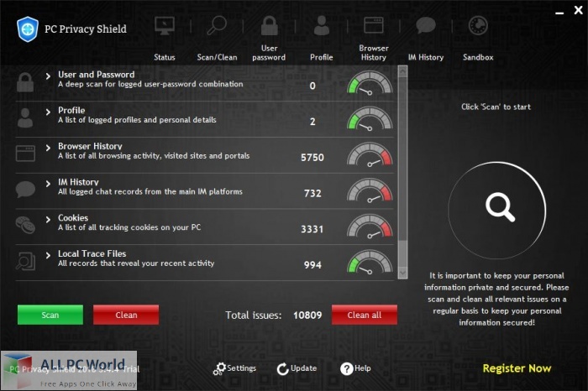Click the Local Trace Files row icon

pos(25,261)
